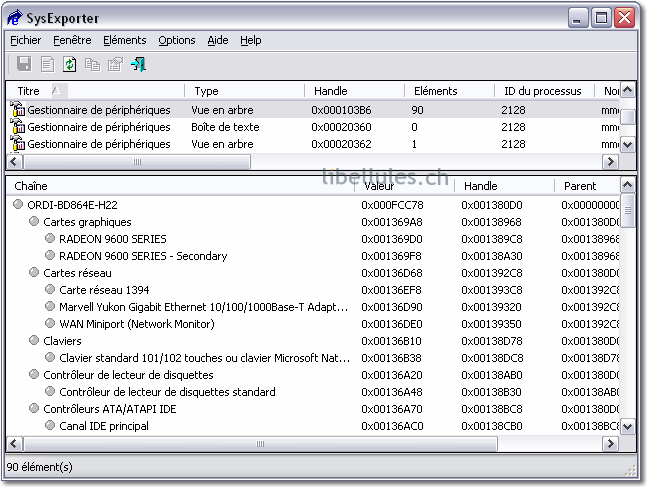Click the upper list's scroll up arrow
The width and height of the screenshot is (647, 487).
click(x=628, y=90)
